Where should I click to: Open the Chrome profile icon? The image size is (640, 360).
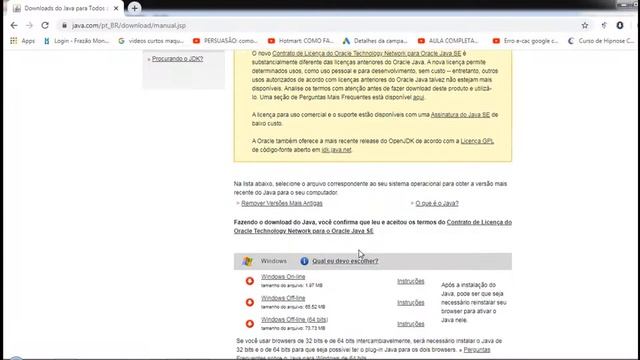tap(620, 25)
